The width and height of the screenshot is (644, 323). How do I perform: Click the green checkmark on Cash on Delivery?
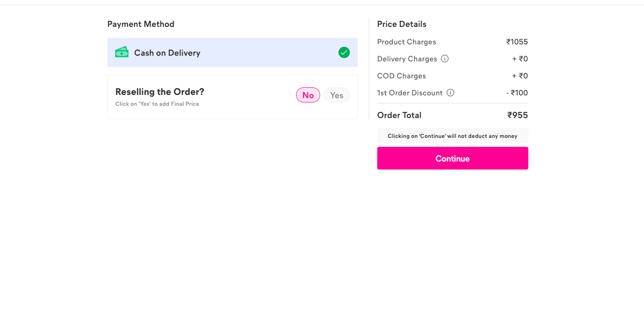pos(344,52)
